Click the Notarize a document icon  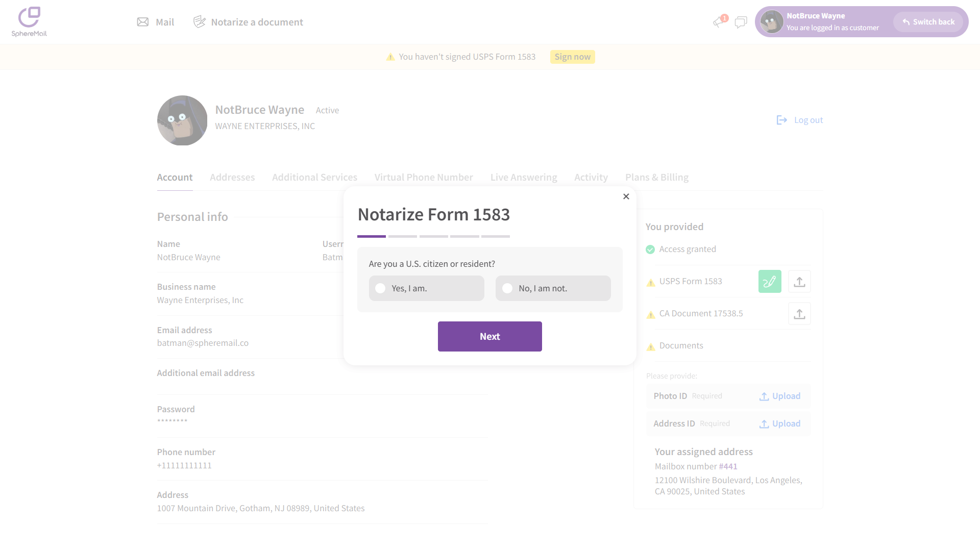pos(200,21)
